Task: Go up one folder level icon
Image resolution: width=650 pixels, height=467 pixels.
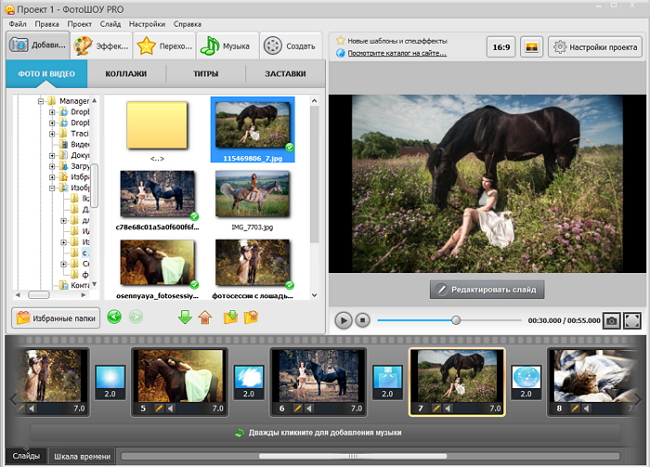Action: coord(204,319)
